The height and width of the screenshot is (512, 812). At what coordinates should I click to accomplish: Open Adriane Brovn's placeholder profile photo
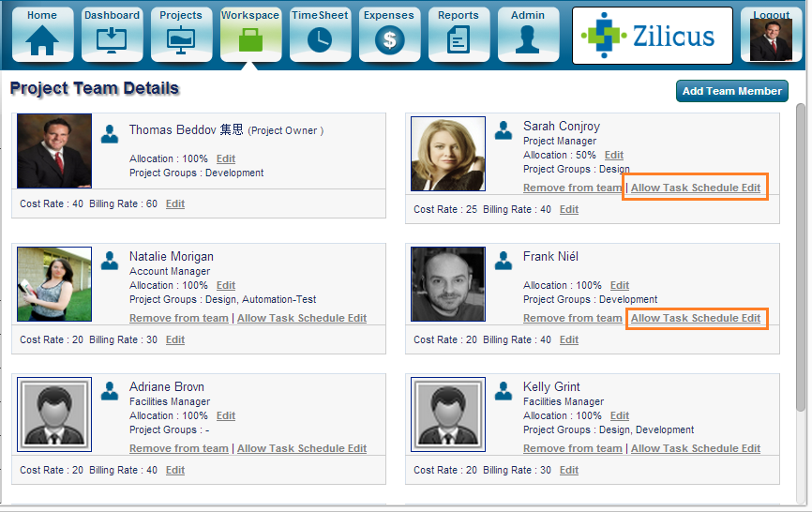[x=54, y=413]
